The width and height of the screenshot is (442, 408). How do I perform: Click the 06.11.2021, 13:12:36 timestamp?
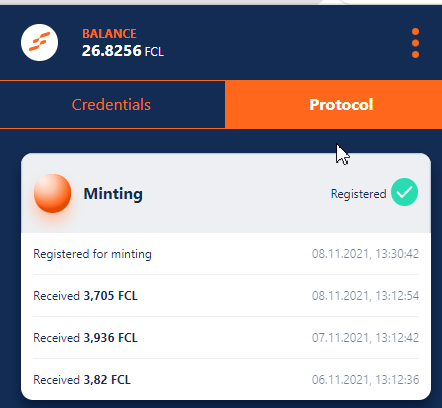[x=365, y=380]
